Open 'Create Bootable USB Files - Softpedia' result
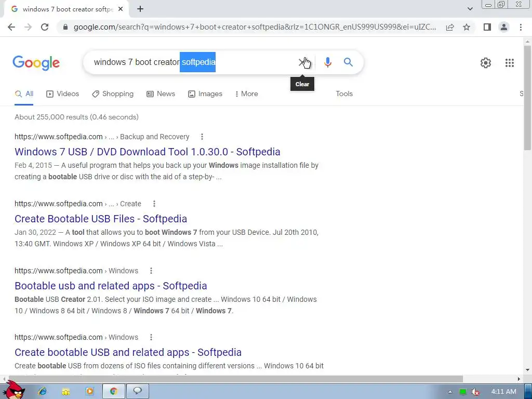The width and height of the screenshot is (532, 399). (101, 219)
